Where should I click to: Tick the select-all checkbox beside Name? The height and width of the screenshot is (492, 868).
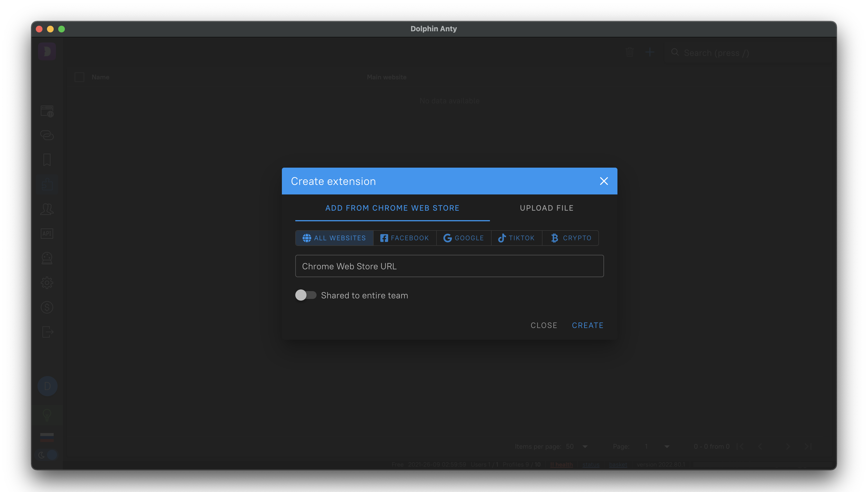point(79,77)
